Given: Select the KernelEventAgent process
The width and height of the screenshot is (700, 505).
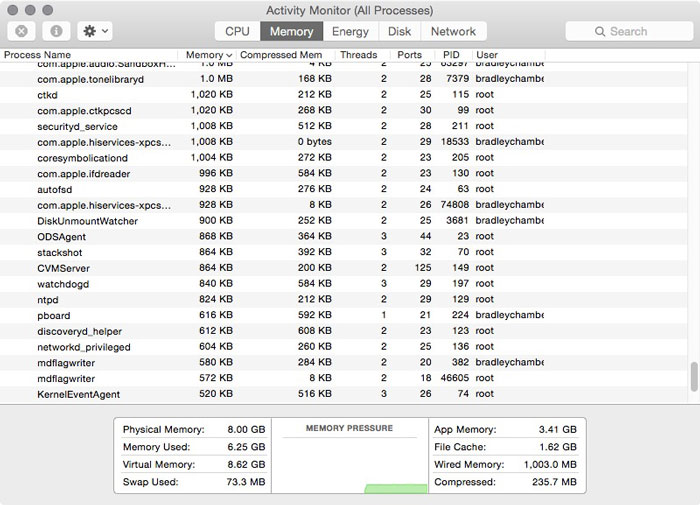Looking at the screenshot, I should [343, 394].
